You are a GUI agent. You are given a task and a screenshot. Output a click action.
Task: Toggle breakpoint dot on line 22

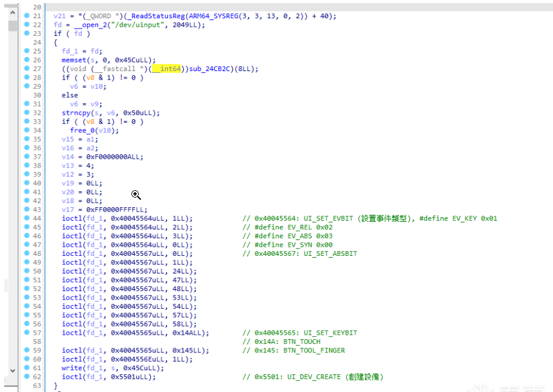(x=27, y=24)
